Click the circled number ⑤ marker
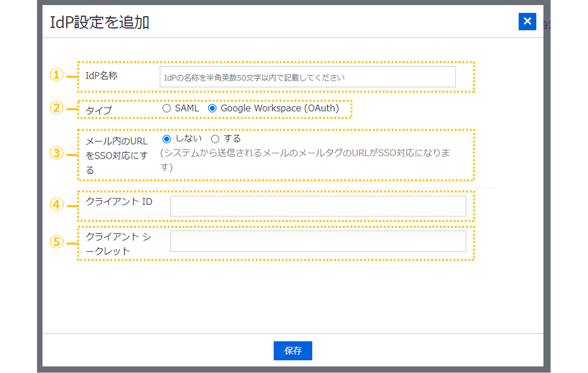The height and width of the screenshot is (373, 588). click(x=56, y=242)
